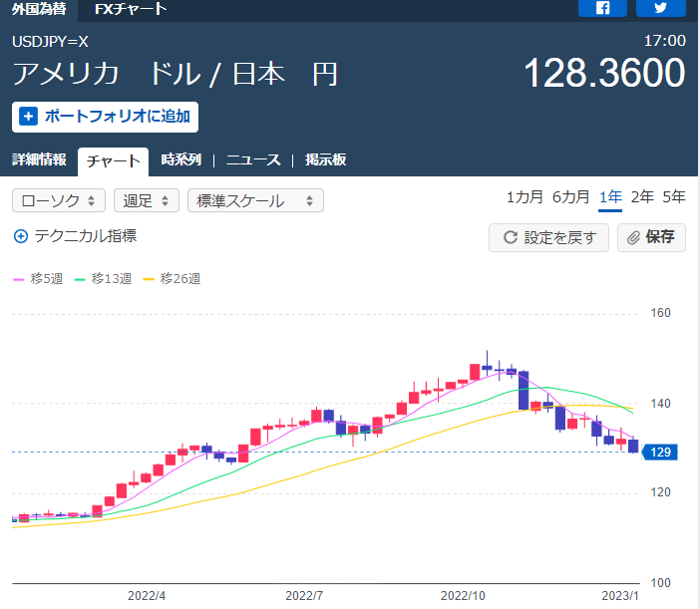Open the テクニカル指標 options
The height and width of the screenshot is (609, 700).
pyautogui.click(x=75, y=236)
